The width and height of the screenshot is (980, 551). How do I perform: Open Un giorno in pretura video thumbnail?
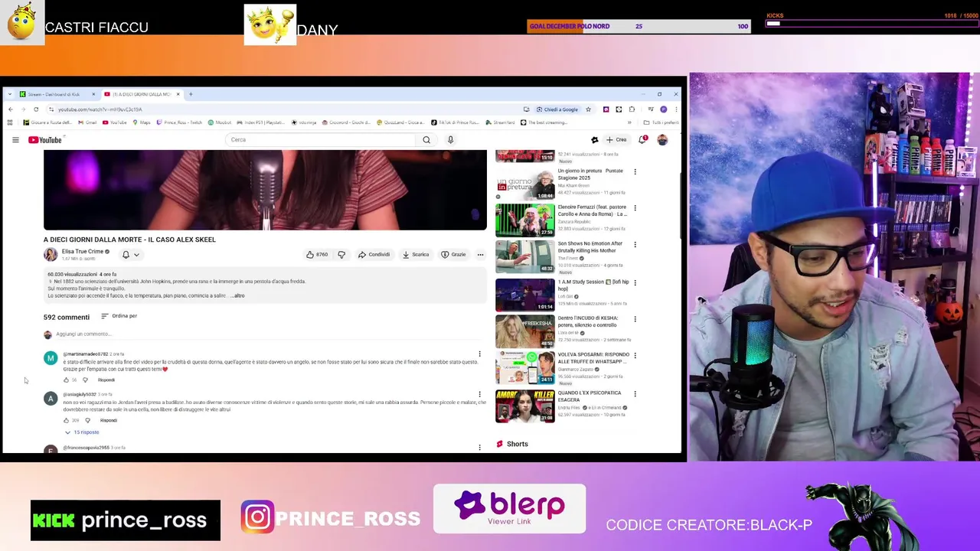pyautogui.click(x=525, y=184)
